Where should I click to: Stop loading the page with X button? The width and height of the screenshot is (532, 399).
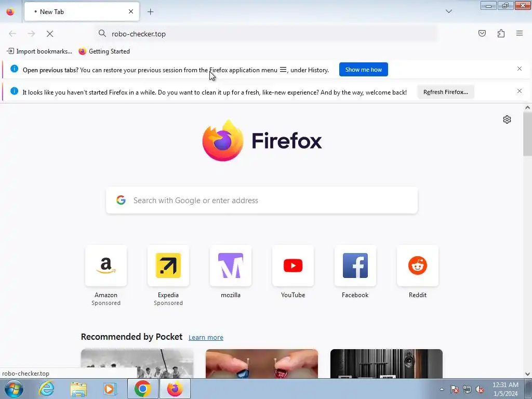(x=50, y=34)
